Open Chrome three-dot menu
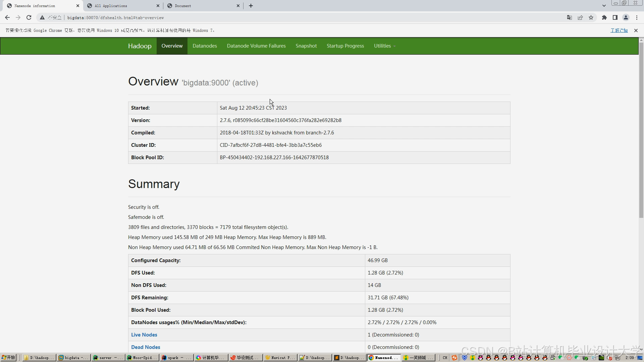The image size is (644, 362). tap(637, 17)
